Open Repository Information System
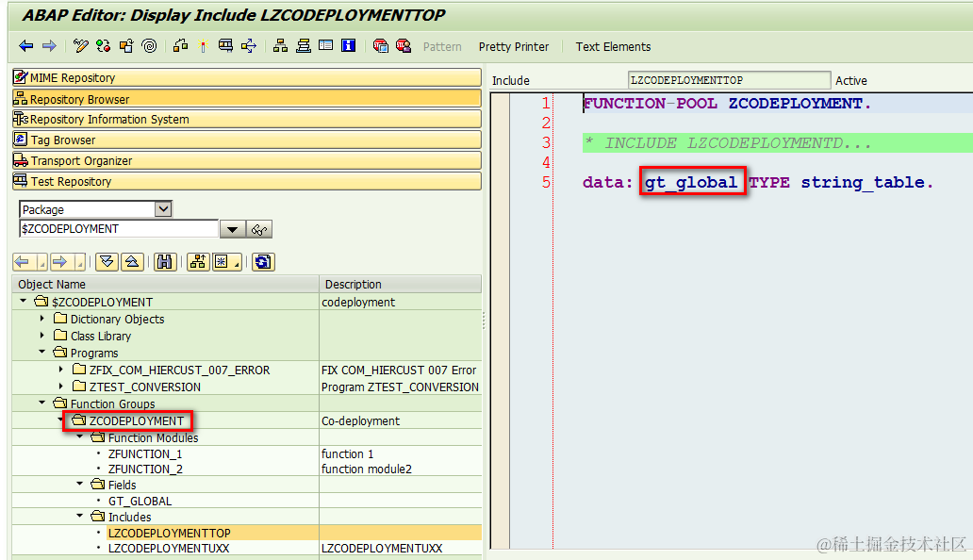The image size is (973, 560). [246, 119]
